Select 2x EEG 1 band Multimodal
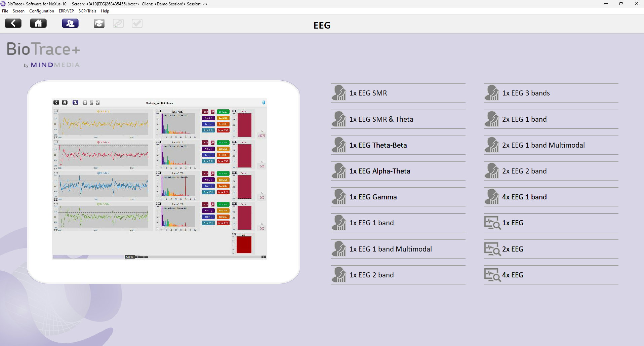Viewport: 644px width, 346px height. click(x=543, y=145)
